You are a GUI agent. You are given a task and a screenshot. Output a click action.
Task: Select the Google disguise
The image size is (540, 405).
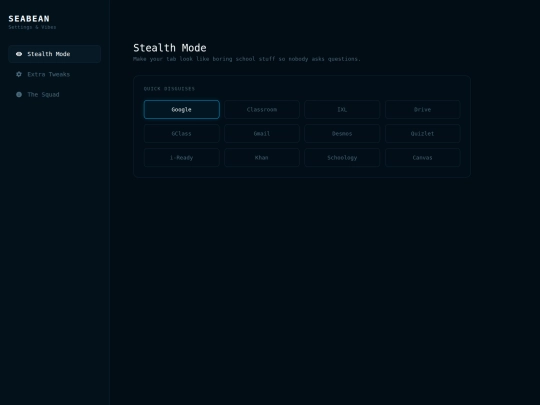tap(181, 110)
